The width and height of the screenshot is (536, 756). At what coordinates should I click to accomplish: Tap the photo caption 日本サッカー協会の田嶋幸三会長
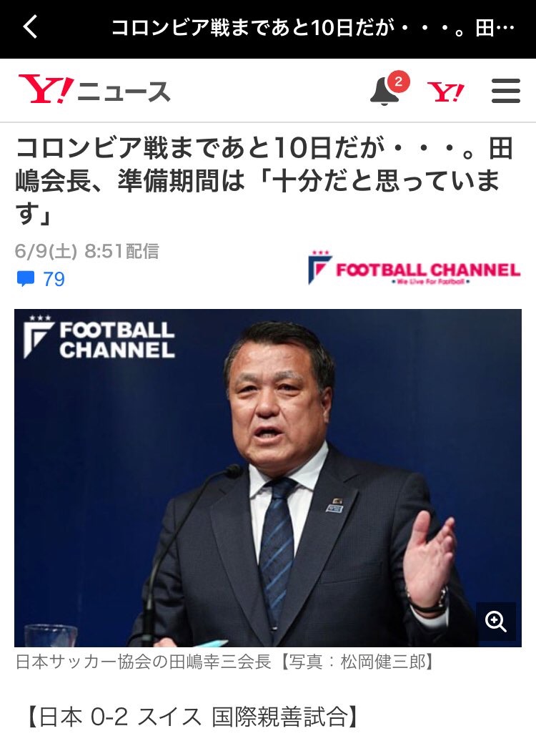[143, 662]
